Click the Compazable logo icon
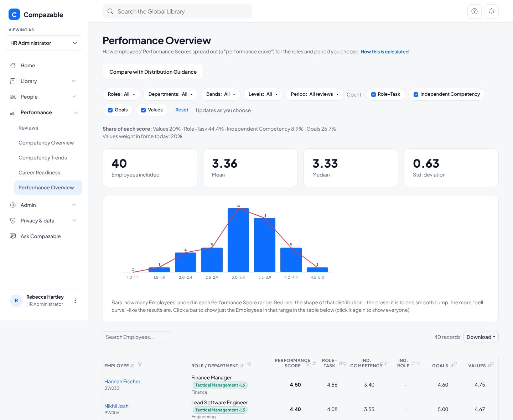Image resolution: width=513 pixels, height=420 pixels. [14, 15]
